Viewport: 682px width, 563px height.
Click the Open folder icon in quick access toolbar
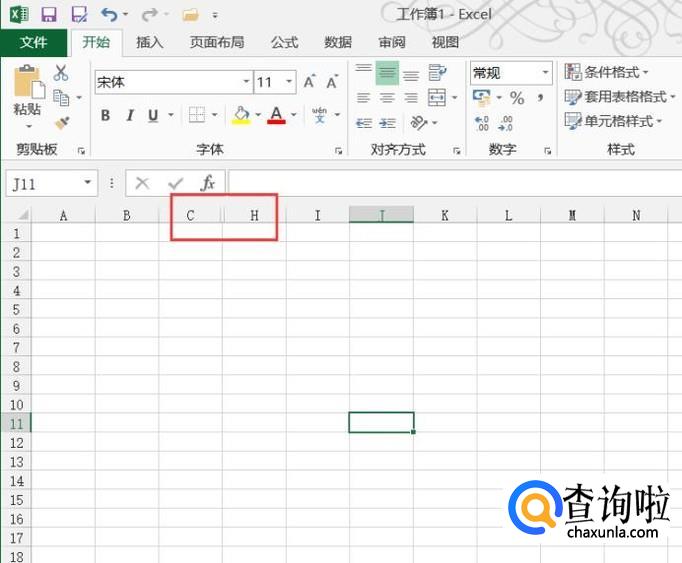tap(191, 15)
